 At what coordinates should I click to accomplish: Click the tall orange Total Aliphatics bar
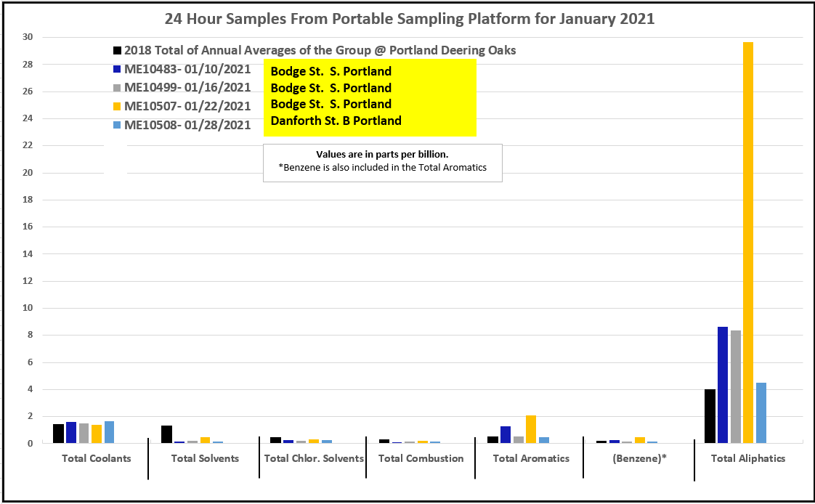coord(747,243)
